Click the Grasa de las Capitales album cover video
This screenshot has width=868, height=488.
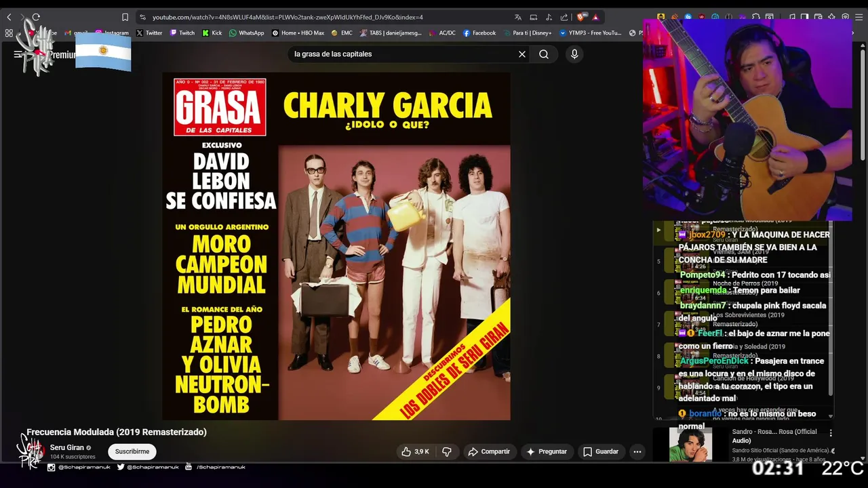[336, 246]
